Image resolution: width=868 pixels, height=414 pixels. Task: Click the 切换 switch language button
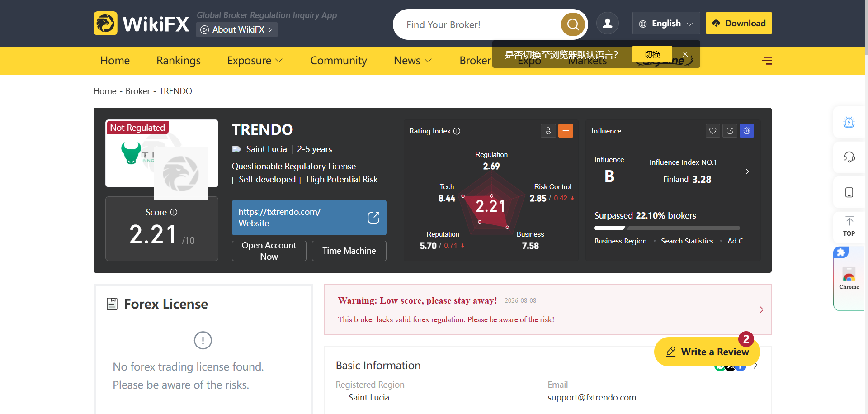652,54
